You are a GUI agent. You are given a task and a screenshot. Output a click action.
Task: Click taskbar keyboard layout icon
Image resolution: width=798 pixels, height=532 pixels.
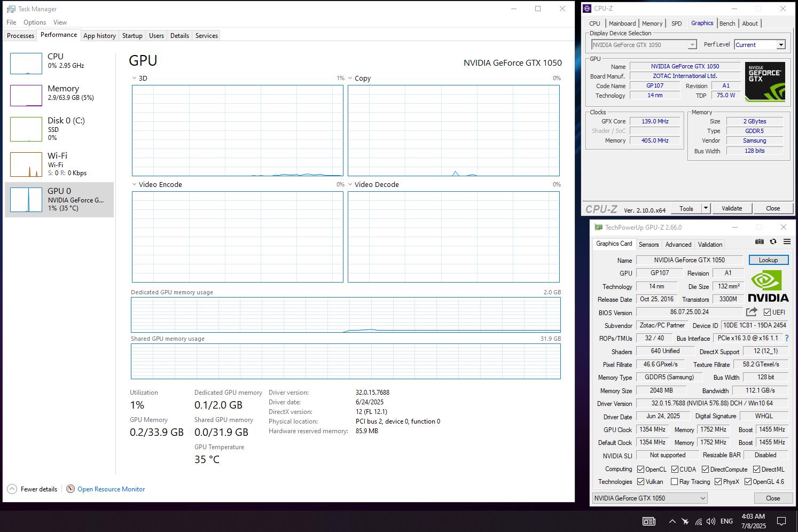click(x=649, y=521)
